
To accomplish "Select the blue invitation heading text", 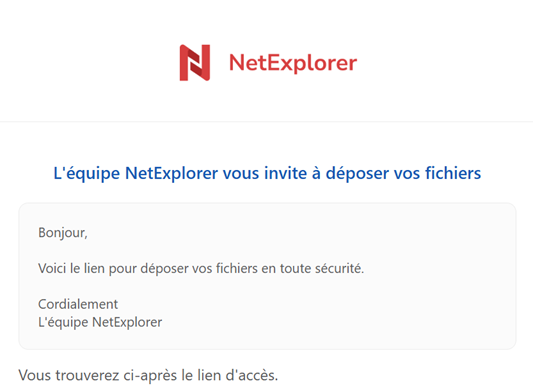I will (x=267, y=173).
